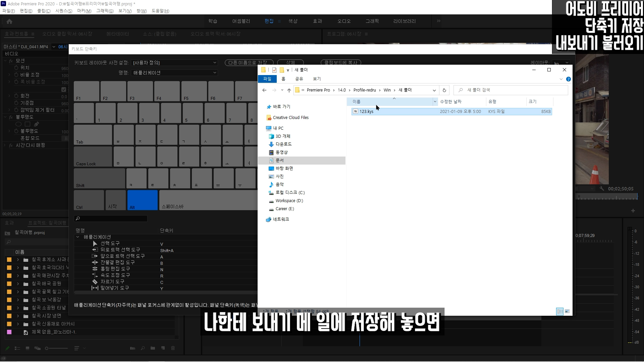This screenshot has height=362, width=644.
Task: Click the refresh button beside the address bar
Action: pos(444,90)
